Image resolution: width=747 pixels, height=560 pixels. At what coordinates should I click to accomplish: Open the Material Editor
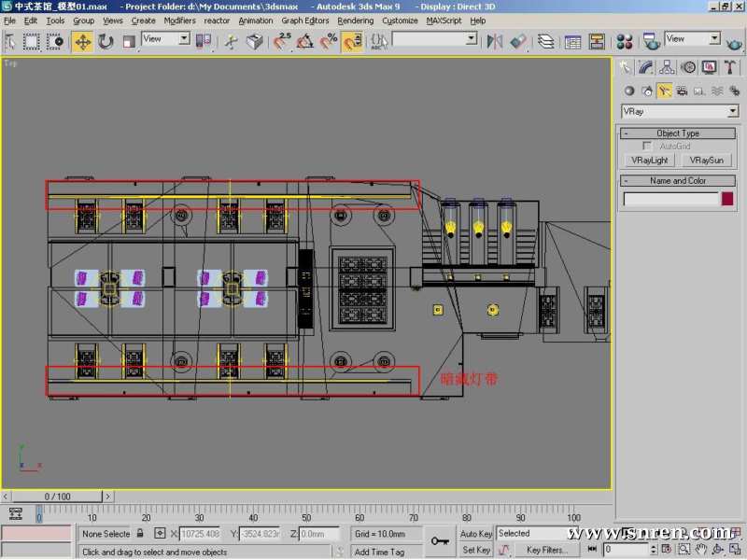coord(624,42)
